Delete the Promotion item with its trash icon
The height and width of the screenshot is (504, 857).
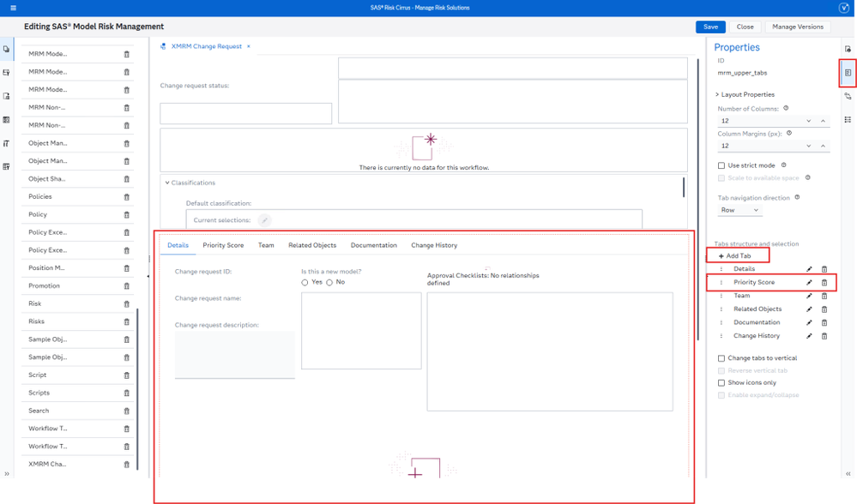(126, 286)
